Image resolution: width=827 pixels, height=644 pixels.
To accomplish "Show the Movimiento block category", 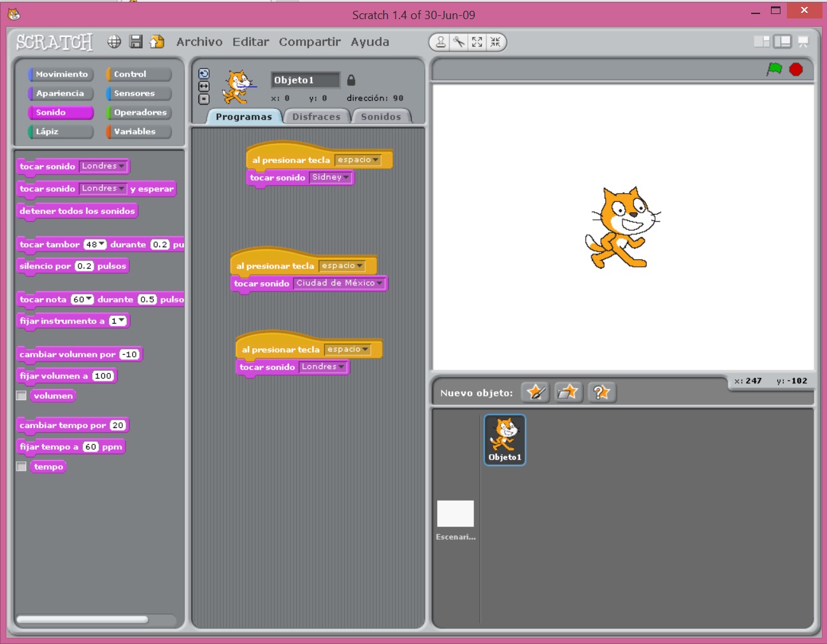I will 61,75.
